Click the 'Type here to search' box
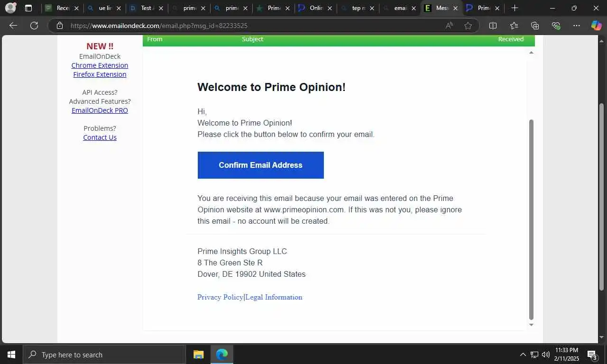Viewport: 607px width, 364px height. tap(104, 355)
